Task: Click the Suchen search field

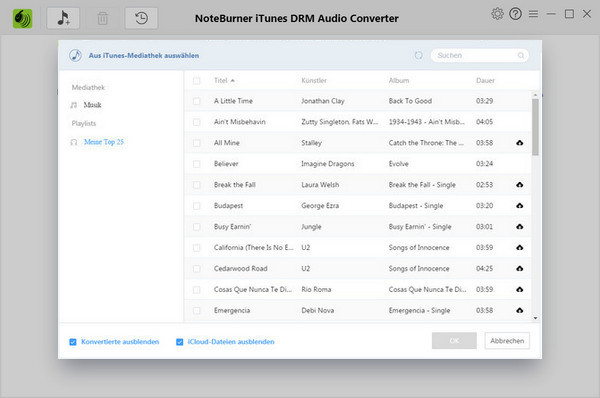Action: click(x=479, y=55)
